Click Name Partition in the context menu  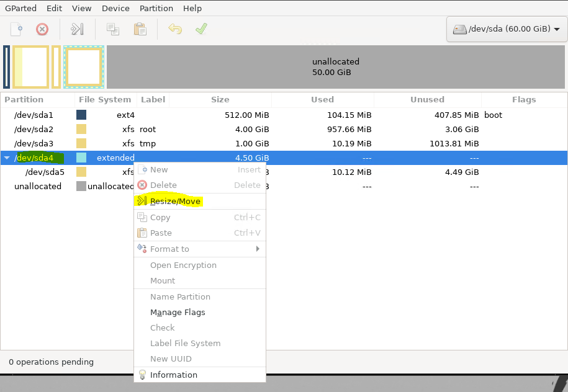200,296
